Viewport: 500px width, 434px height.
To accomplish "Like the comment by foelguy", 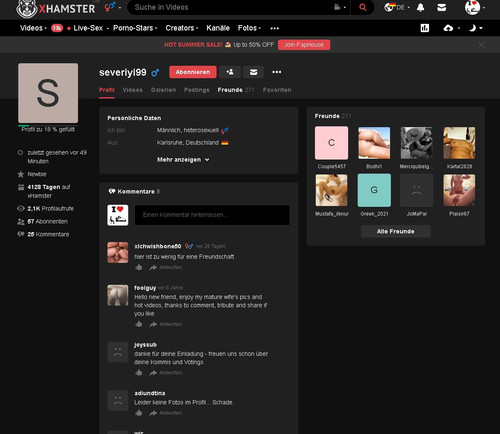I will click(139, 324).
